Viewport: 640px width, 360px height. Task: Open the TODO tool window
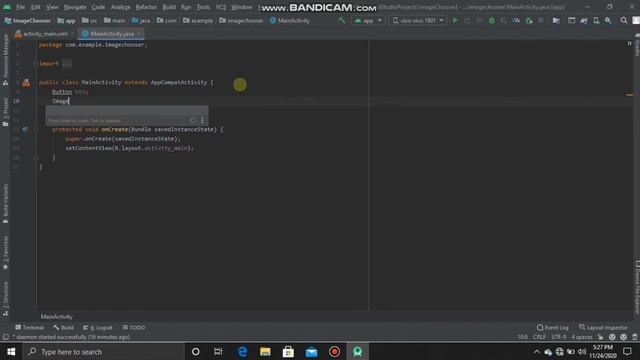[134, 327]
